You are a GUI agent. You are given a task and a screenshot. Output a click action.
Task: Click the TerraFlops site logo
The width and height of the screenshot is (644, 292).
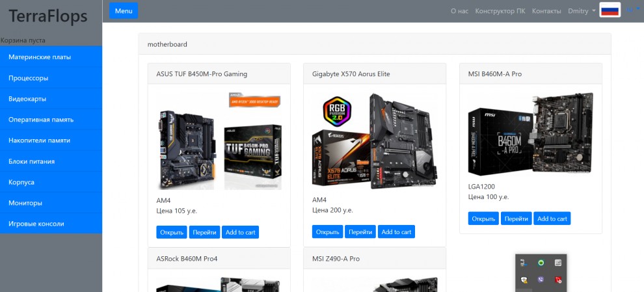(x=48, y=16)
